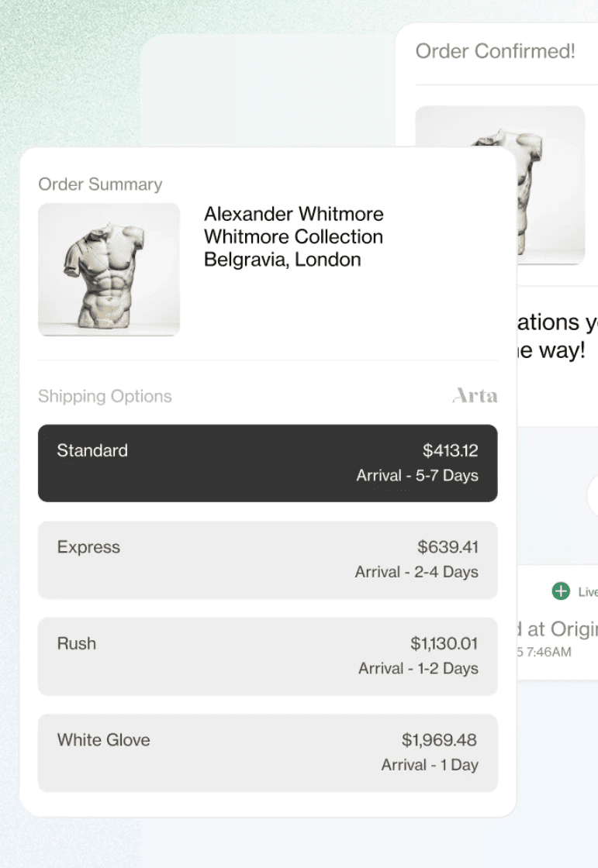Pick the Rush shipping option
The height and width of the screenshot is (868, 598).
click(268, 656)
